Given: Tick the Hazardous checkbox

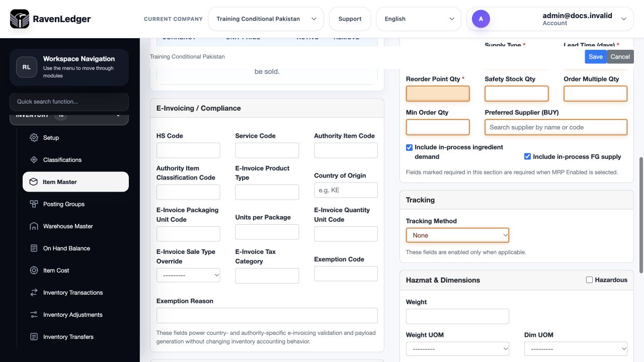Looking at the screenshot, I should (589, 280).
